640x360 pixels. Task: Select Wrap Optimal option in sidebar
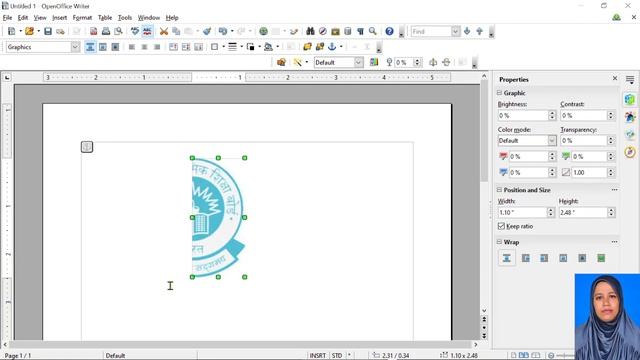(601, 258)
